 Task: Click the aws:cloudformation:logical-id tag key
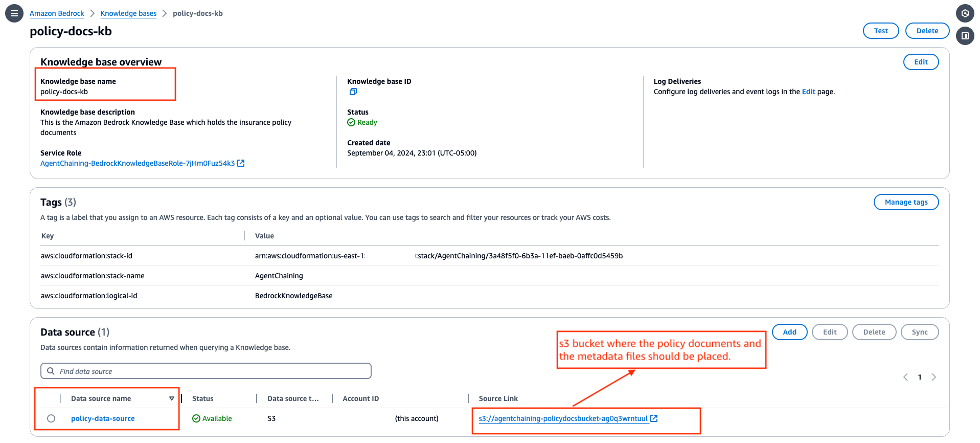[89, 296]
